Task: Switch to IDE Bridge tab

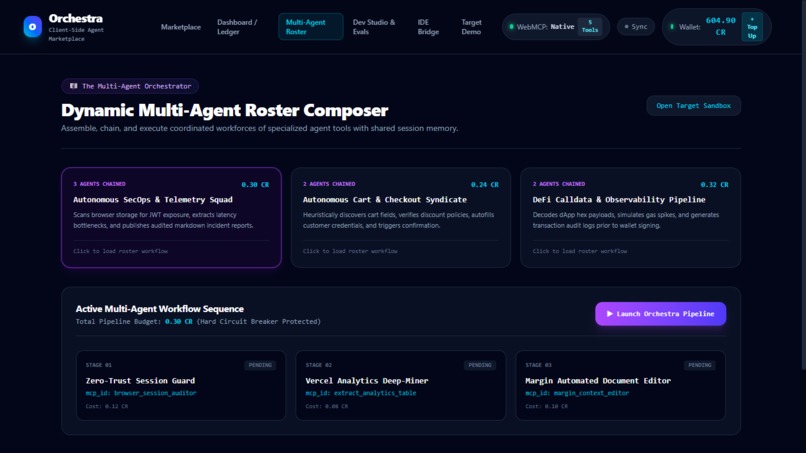Action: [x=428, y=27]
